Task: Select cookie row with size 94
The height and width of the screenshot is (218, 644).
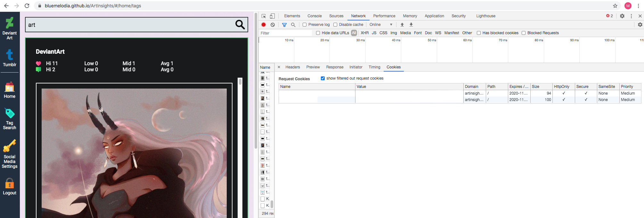Action: [460, 93]
